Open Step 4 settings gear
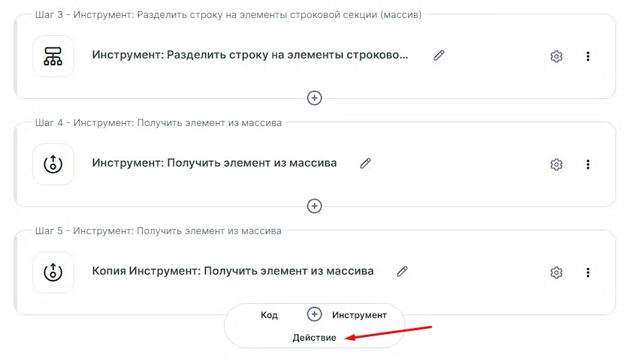The image size is (644, 364). tap(556, 164)
